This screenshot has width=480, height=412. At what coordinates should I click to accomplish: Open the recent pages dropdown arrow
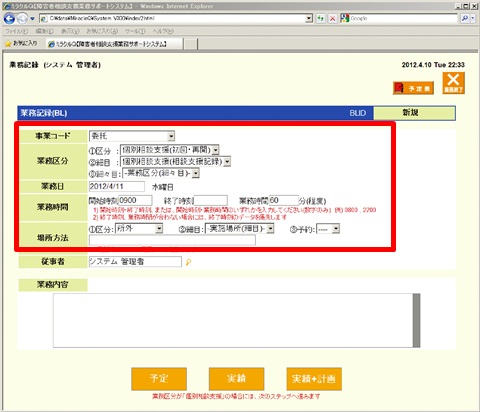tap(32, 19)
